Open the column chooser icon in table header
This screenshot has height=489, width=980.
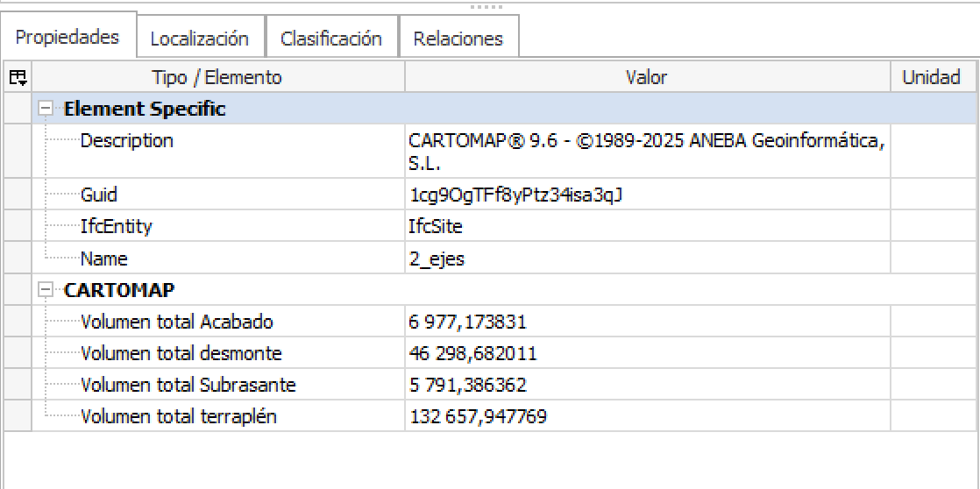[18, 77]
